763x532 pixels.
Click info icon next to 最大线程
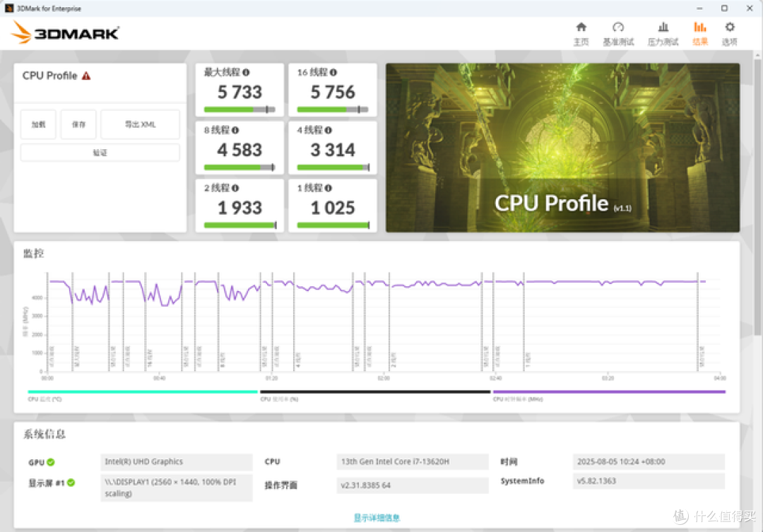(x=247, y=73)
